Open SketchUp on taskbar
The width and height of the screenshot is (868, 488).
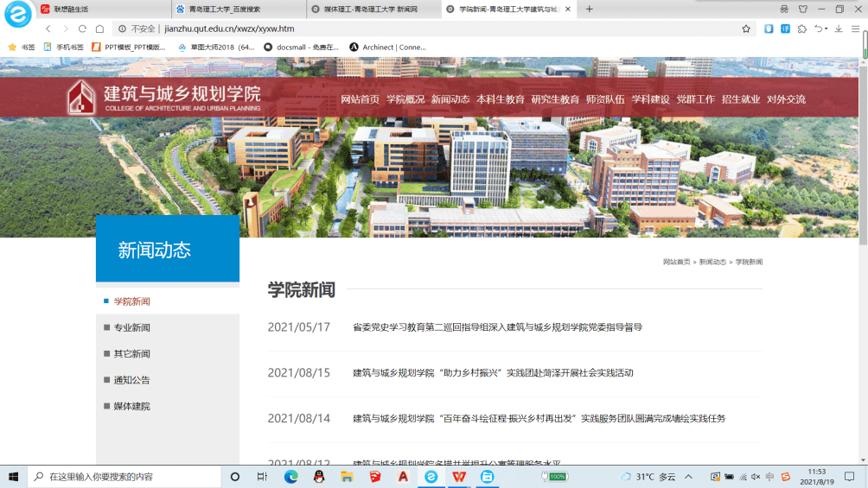pos(374,477)
